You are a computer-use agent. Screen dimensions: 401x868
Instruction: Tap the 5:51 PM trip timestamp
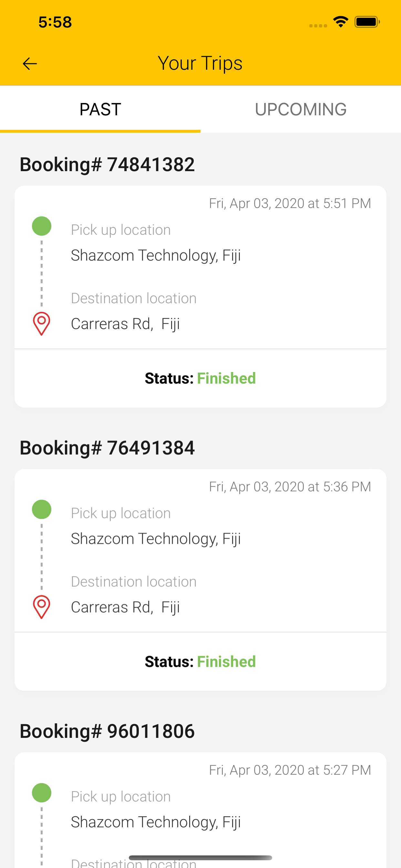coord(290,203)
